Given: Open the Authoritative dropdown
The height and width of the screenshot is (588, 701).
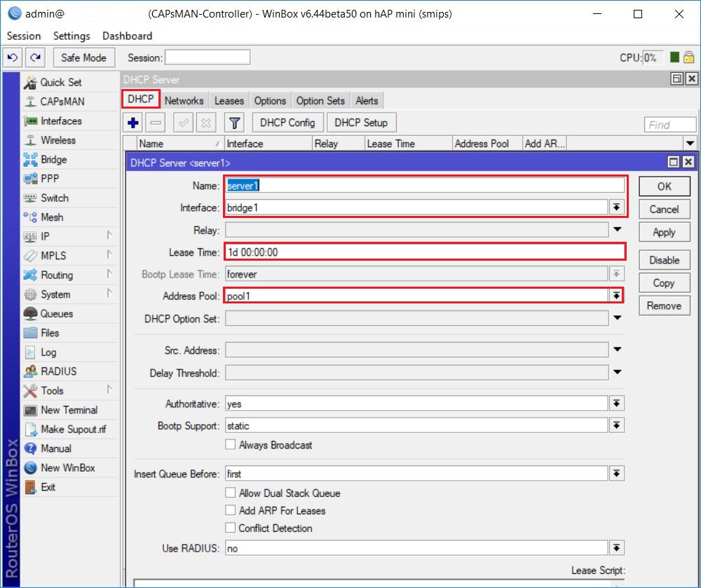Looking at the screenshot, I should click(616, 404).
